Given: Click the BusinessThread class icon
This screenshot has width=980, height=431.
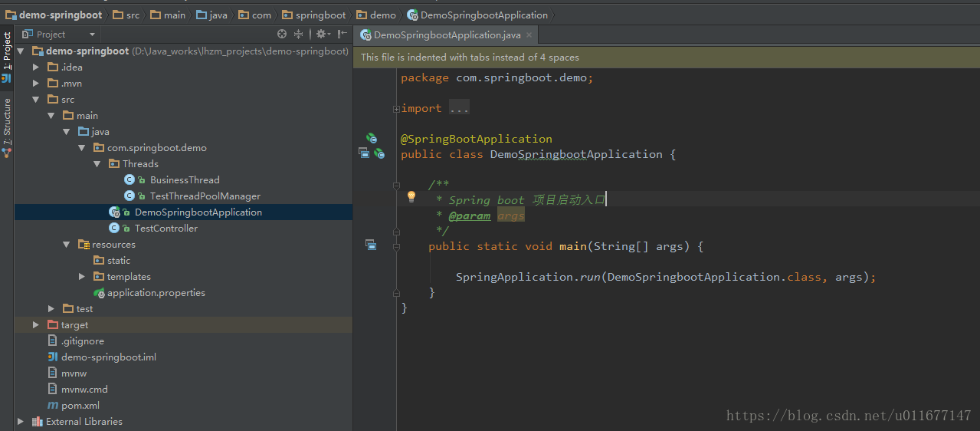Looking at the screenshot, I should (129, 180).
